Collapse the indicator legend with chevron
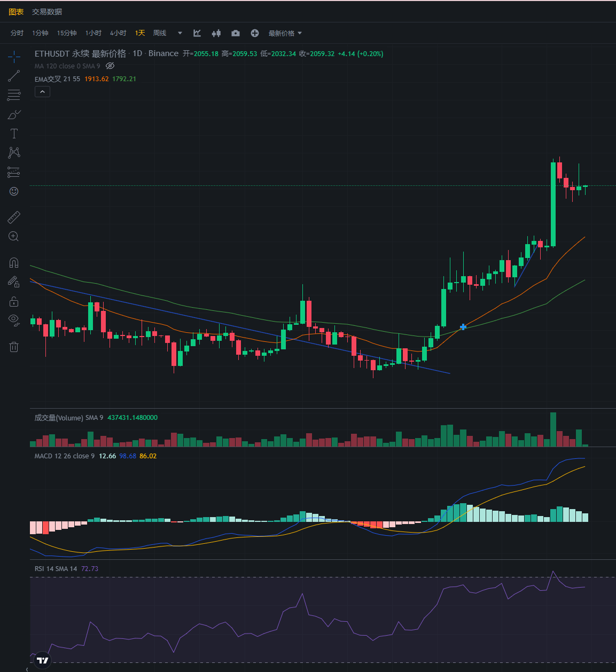Image resolution: width=616 pixels, height=672 pixels. 42,92
